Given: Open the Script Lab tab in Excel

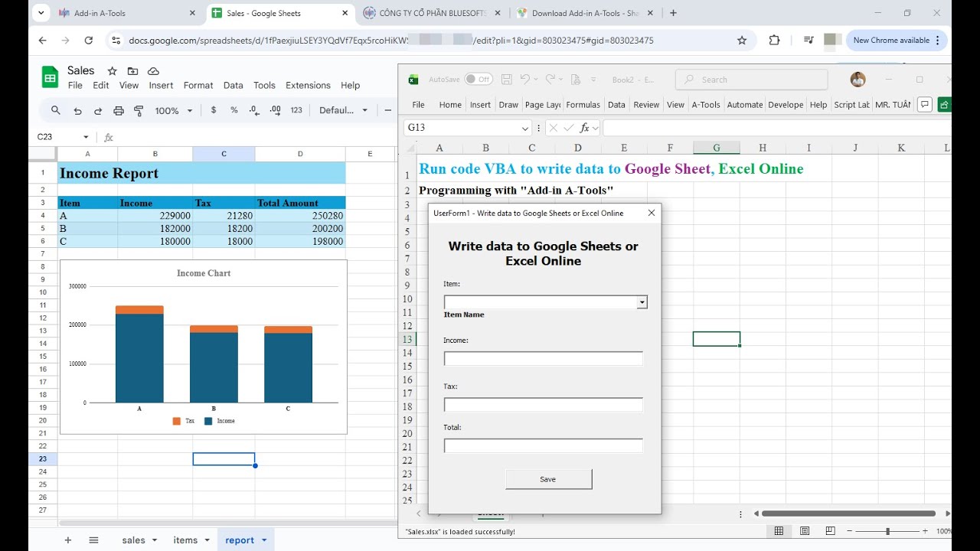Looking at the screenshot, I should (851, 105).
